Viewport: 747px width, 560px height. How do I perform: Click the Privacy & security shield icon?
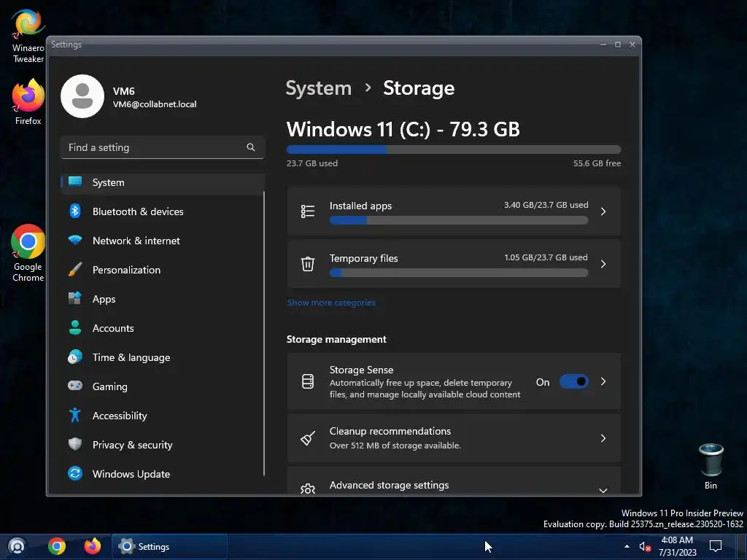coord(75,444)
